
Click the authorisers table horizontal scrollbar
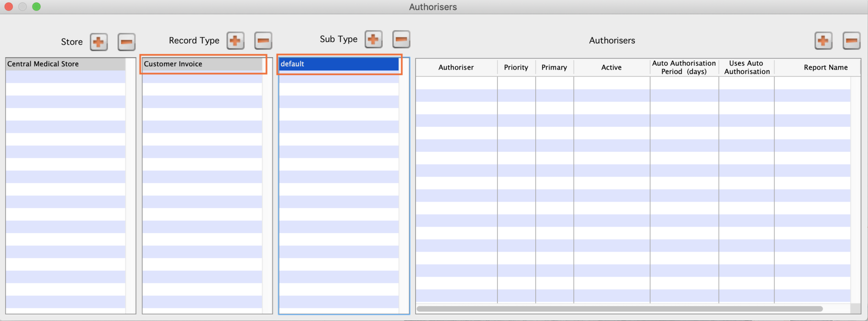click(x=619, y=308)
